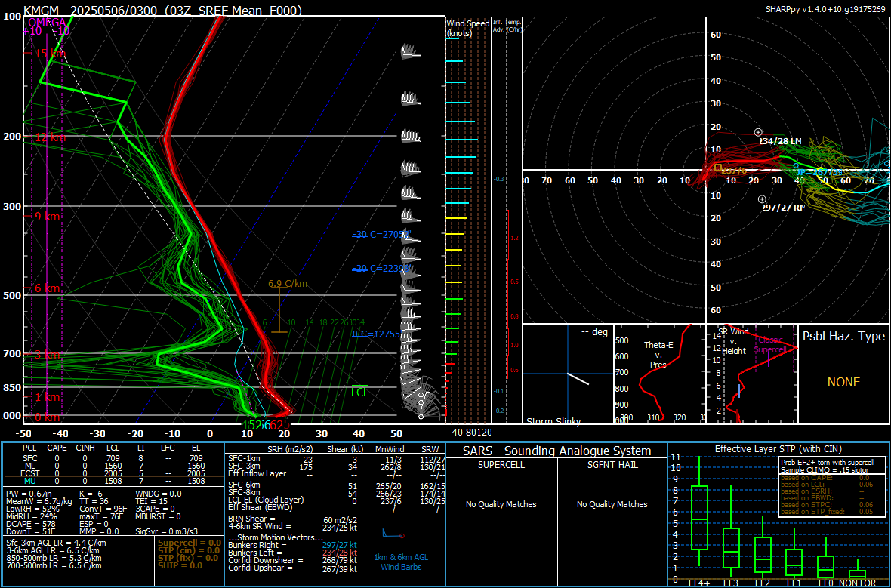Select the FCST parcel row label
This screenshot has width=891, height=588.
pos(29,473)
